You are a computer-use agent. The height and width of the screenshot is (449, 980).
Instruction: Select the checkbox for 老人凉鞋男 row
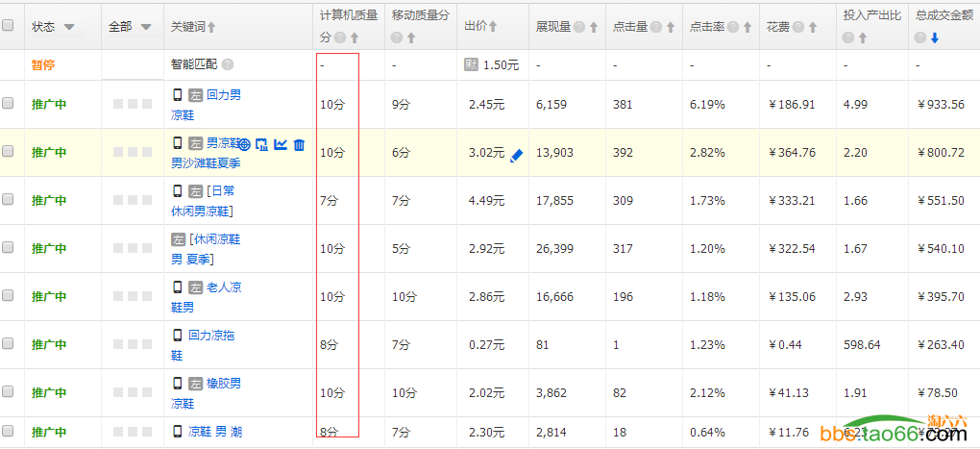coord(8,296)
